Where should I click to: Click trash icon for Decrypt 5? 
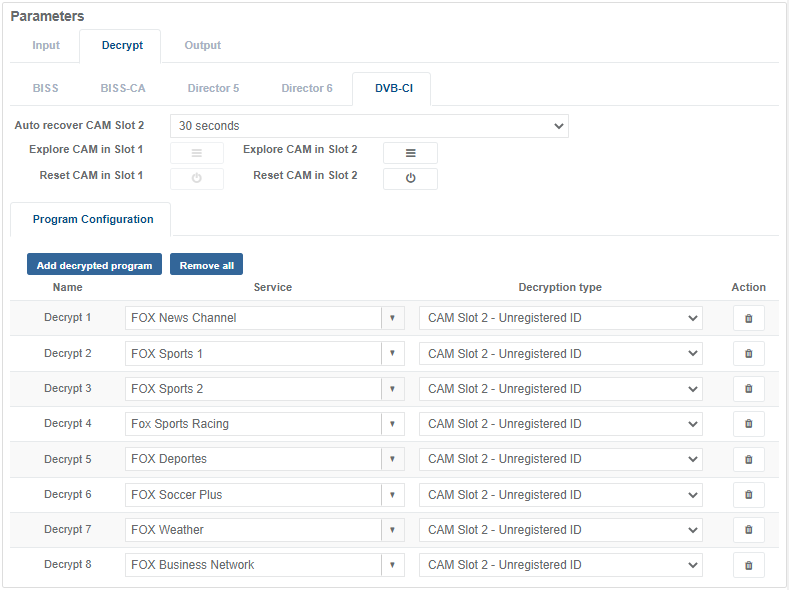pos(748,459)
